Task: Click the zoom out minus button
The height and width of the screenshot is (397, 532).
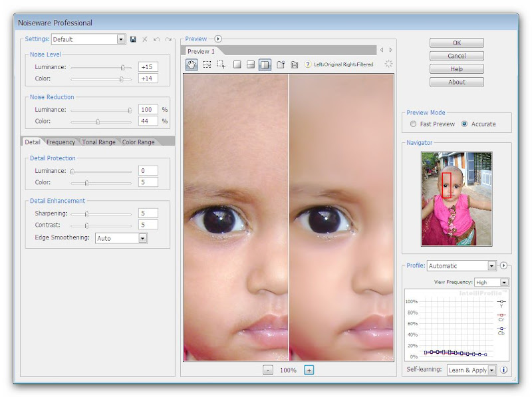Action: (x=267, y=370)
